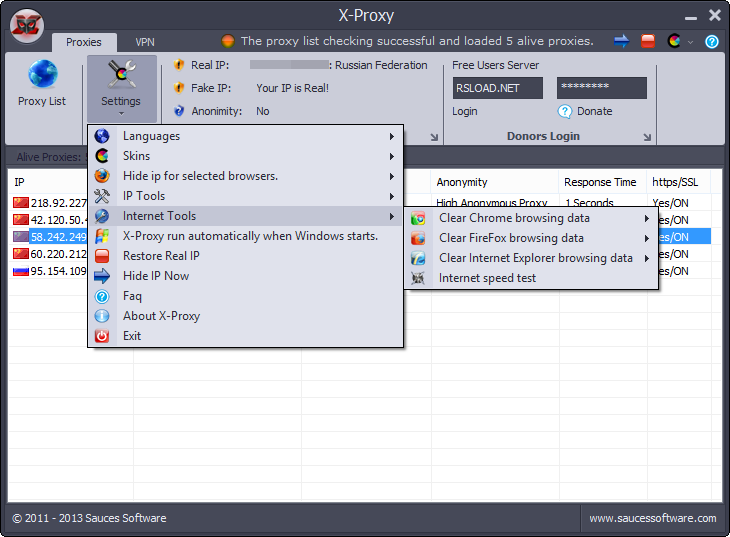Expand the IP Tools submenu arrow

(x=392, y=197)
